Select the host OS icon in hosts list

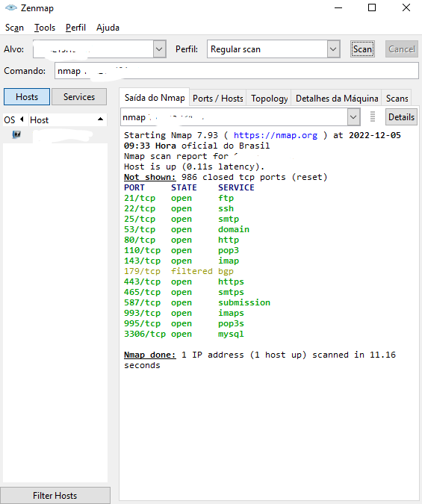pyautogui.click(x=16, y=134)
